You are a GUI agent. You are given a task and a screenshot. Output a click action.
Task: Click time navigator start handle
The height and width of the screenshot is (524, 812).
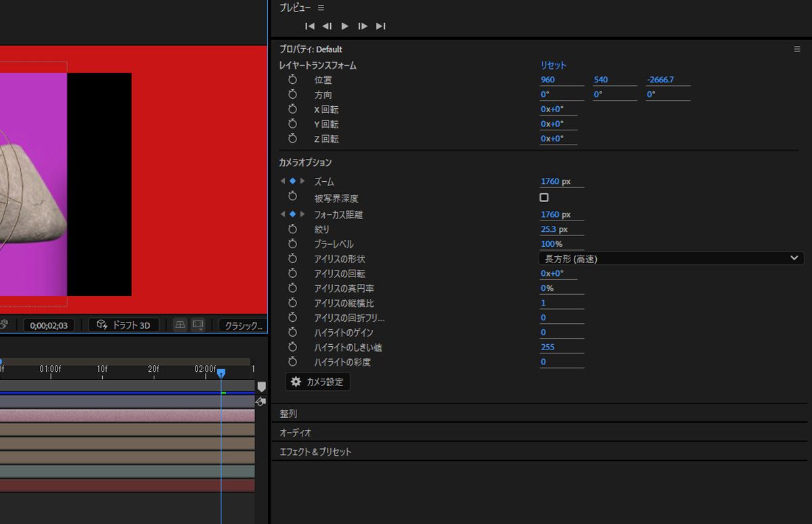pyautogui.click(x=1, y=362)
